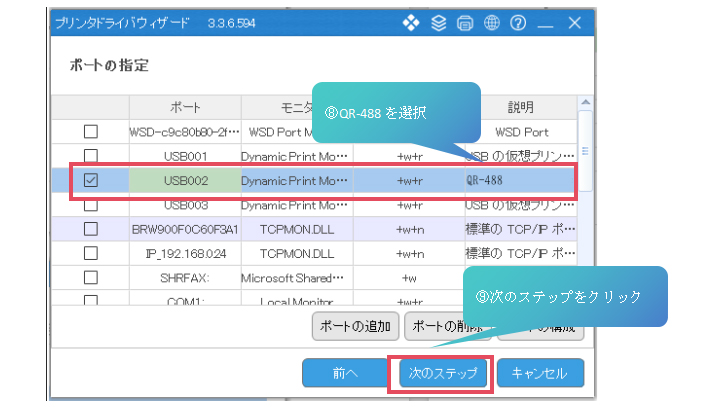Open the globe language icon
726x407 pixels.
tap(492, 22)
